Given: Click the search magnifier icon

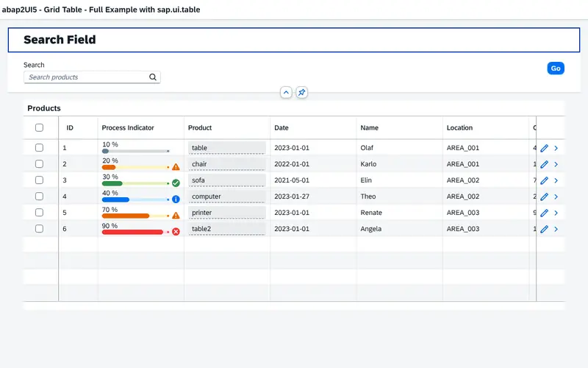Looking at the screenshot, I should (x=153, y=77).
